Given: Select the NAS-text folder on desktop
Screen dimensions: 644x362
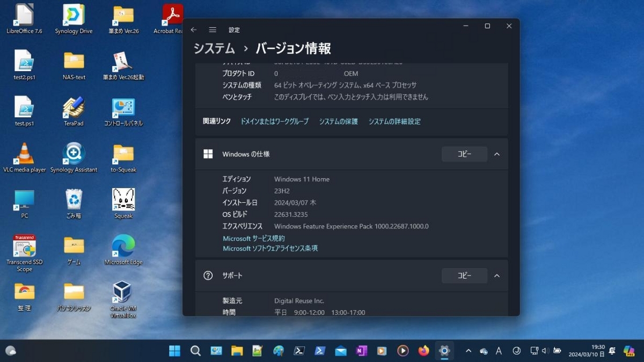Looking at the screenshot, I should point(74,65).
